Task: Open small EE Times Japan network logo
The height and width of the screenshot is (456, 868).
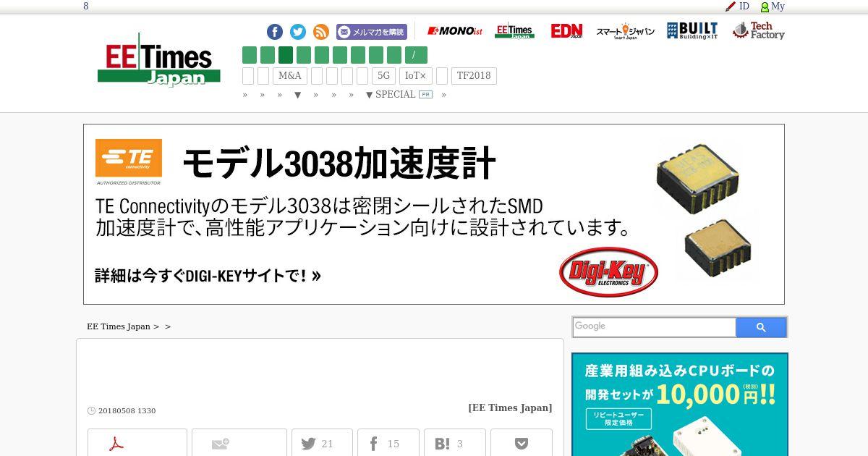Action: click(514, 31)
